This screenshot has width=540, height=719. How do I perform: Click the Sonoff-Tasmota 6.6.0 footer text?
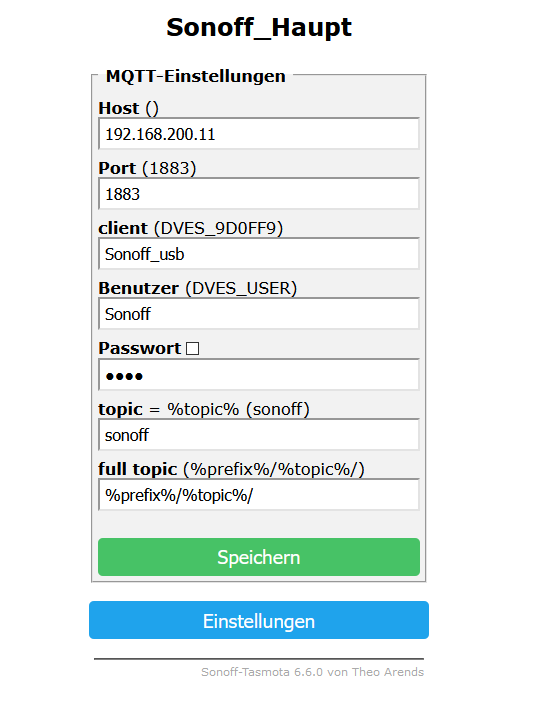pyautogui.click(x=313, y=672)
